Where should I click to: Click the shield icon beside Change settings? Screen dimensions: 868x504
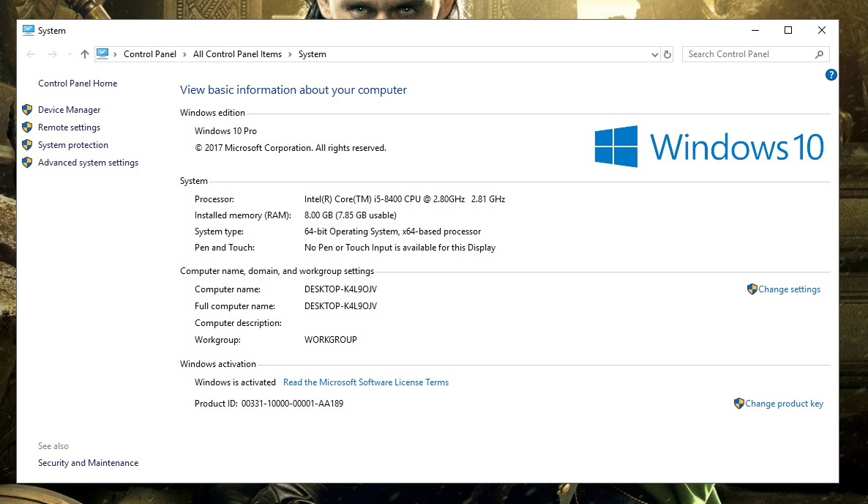click(x=752, y=289)
